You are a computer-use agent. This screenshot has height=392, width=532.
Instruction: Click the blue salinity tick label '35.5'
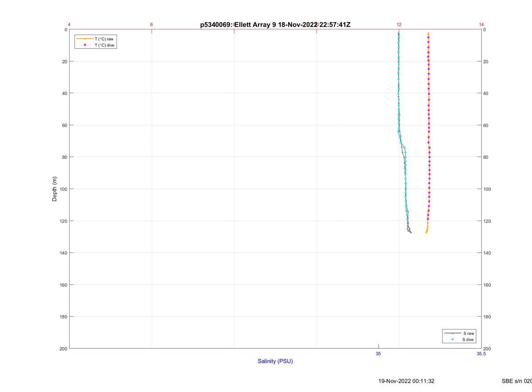tap(481, 354)
